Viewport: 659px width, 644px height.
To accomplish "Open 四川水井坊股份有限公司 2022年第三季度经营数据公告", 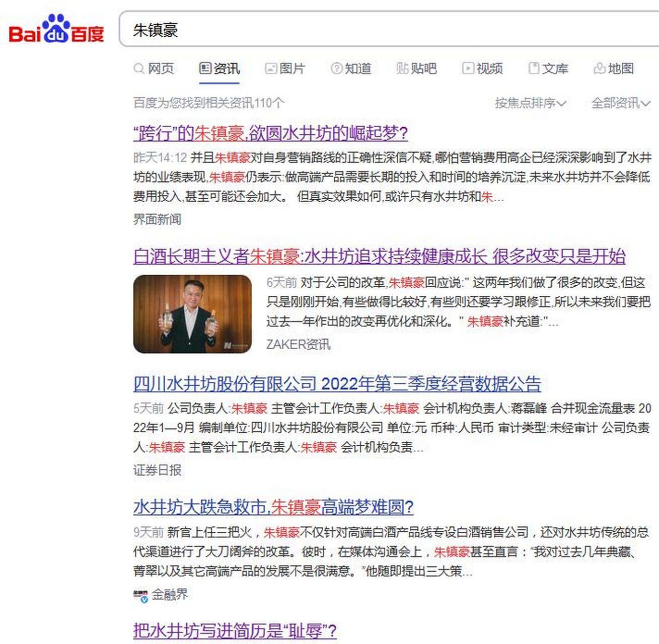I will pos(337,384).
